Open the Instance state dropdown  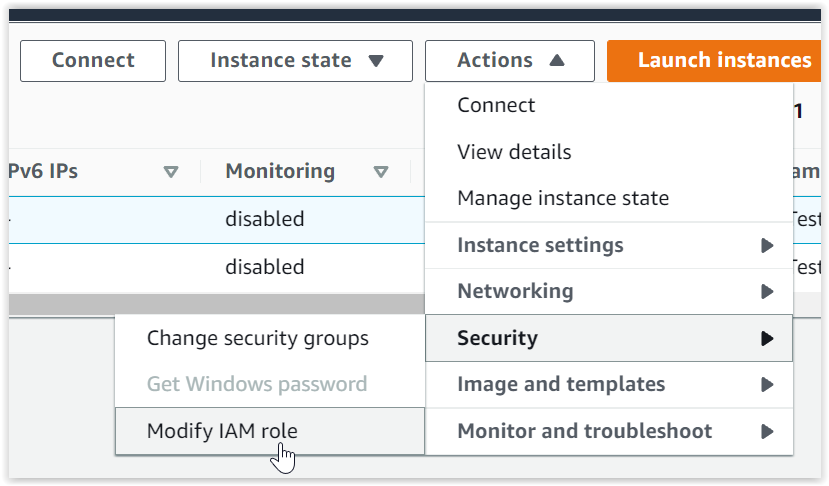pyautogui.click(x=295, y=61)
